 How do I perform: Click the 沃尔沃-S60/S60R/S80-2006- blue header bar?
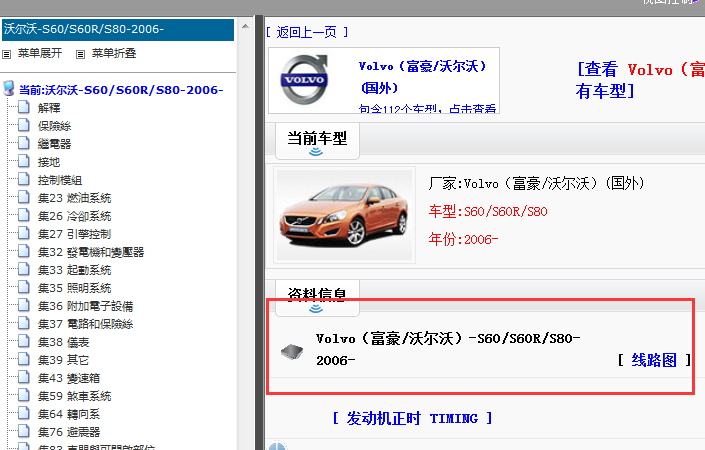coord(118,29)
